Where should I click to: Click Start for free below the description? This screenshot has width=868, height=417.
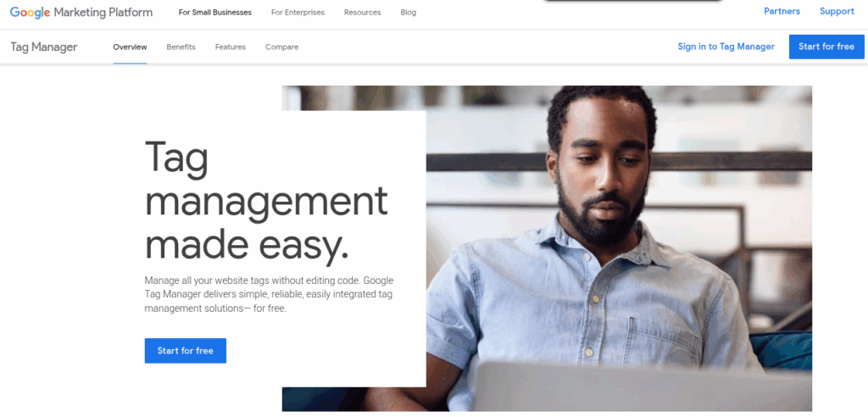[186, 351]
